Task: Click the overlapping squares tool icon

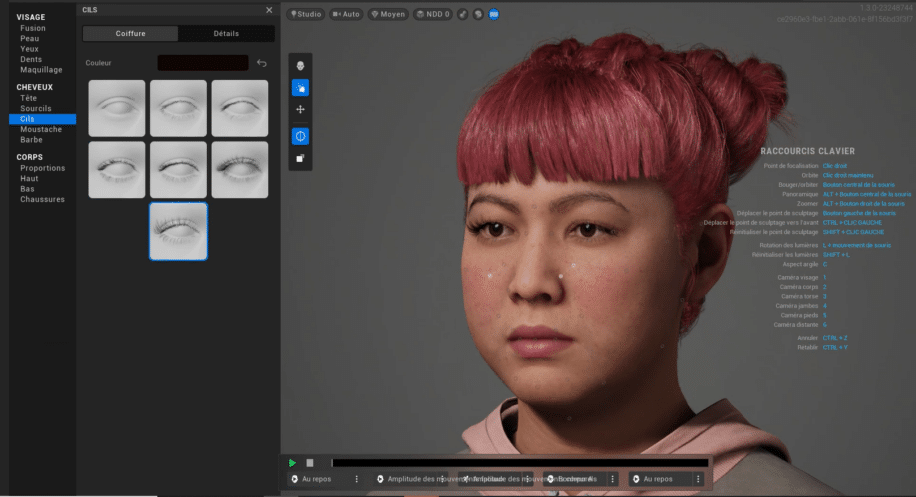Action: pos(300,158)
